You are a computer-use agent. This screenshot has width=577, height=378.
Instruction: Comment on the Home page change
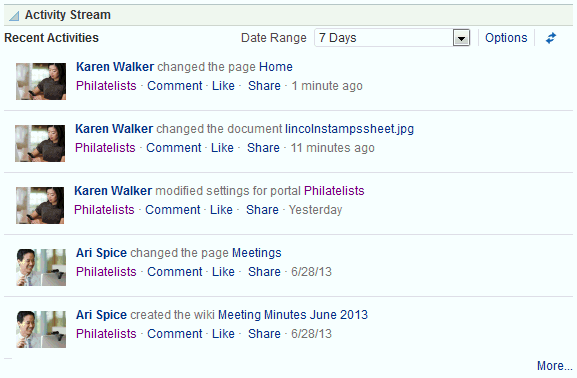pyautogui.click(x=175, y=86)
